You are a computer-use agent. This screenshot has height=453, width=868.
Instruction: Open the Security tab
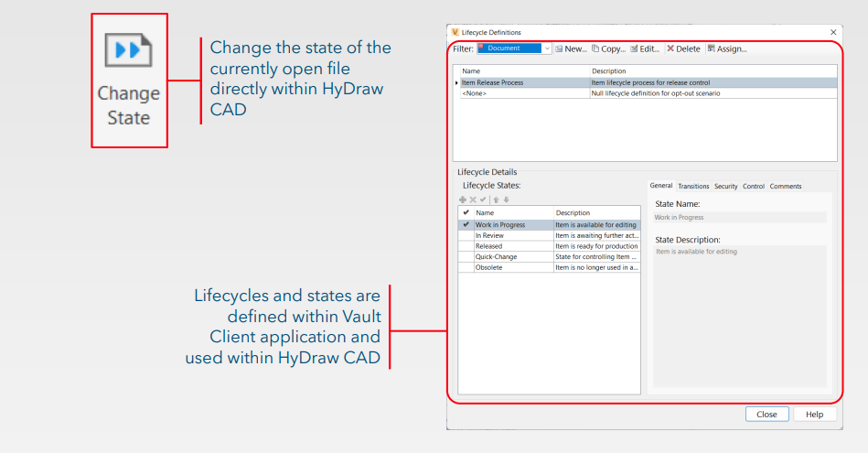tap(725, 186)
